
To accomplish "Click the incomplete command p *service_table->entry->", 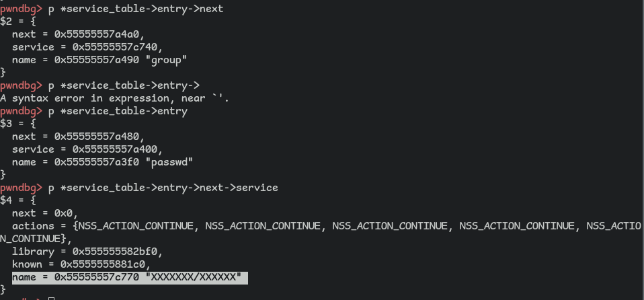I will coord(124,85).
